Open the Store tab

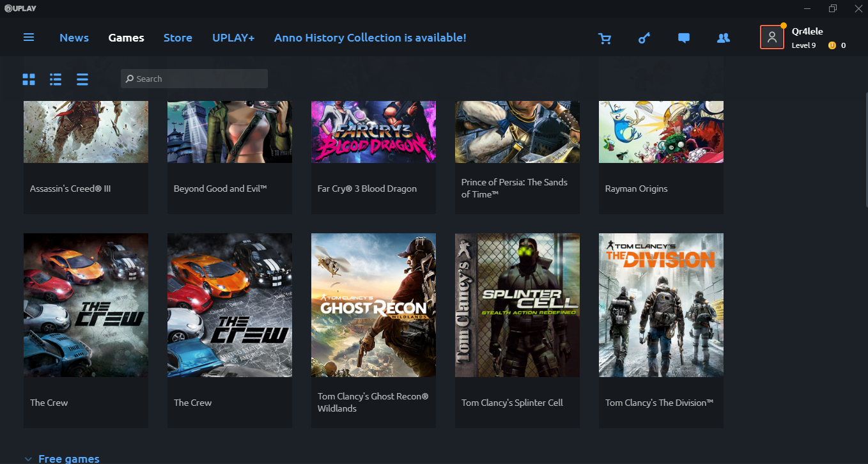(x=178, y=38)
